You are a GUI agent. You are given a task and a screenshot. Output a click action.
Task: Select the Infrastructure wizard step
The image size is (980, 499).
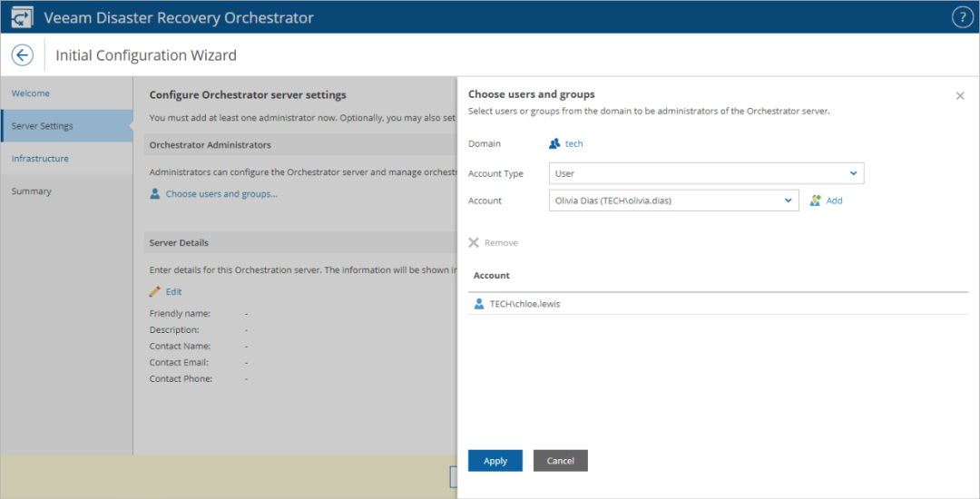[40, 159]
